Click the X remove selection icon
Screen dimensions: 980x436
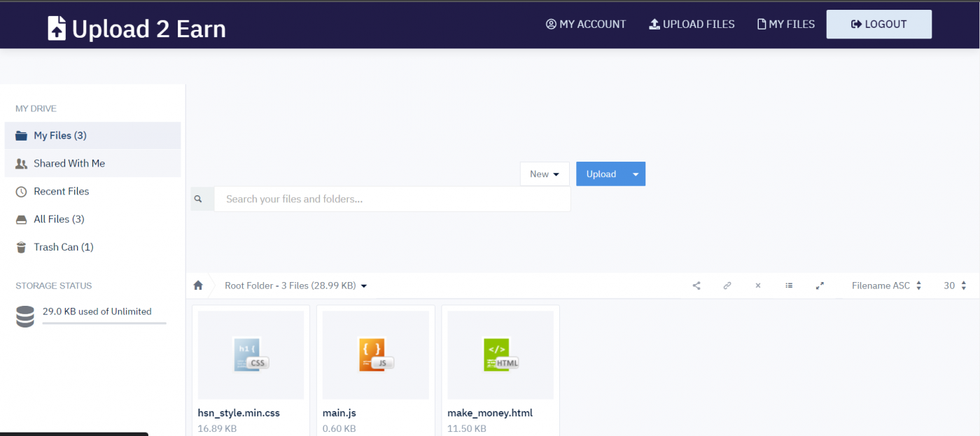pyautogui.click(x=758, y=286)
